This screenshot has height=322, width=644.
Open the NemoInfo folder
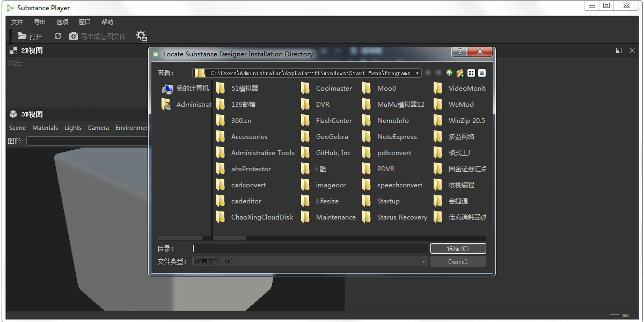coord(386,121)
